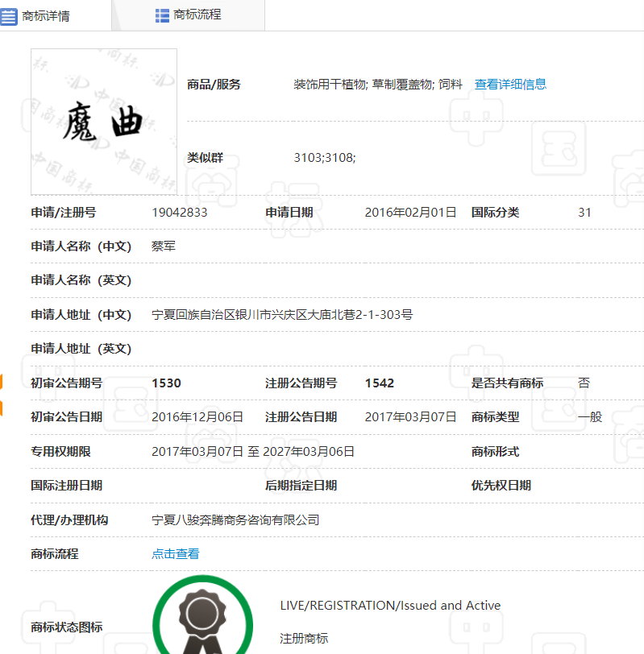The width and height of the screenshot is (644, 654).
Task: Click the 商标详情 tab list icon
Action: (9, 16)
